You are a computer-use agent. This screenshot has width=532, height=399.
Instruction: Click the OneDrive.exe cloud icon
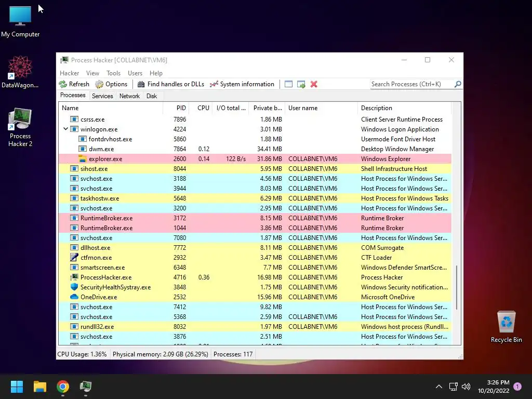pyautogui.click(x=74, y=297)
